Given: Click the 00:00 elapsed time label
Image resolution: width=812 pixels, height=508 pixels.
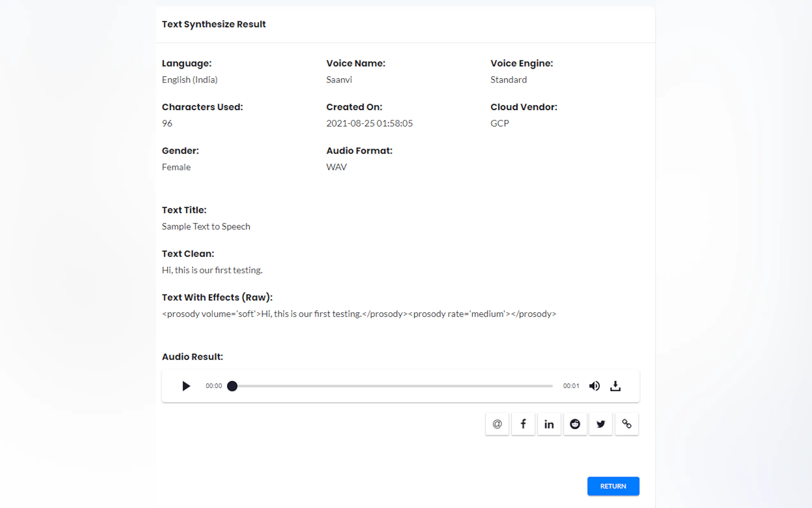Looking at the screenshot, I should [x=214, y=386].
